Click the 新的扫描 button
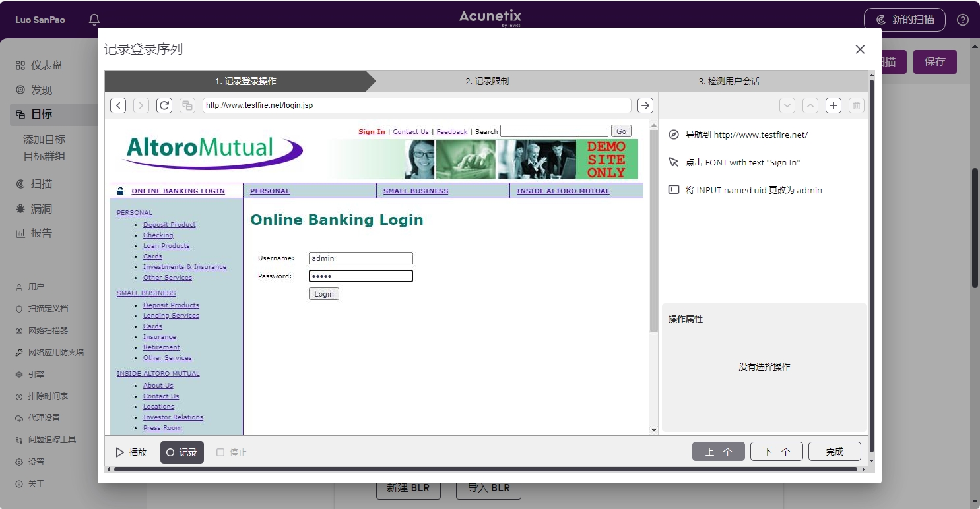Screen dimensions: 980x509 pos(905,20)
